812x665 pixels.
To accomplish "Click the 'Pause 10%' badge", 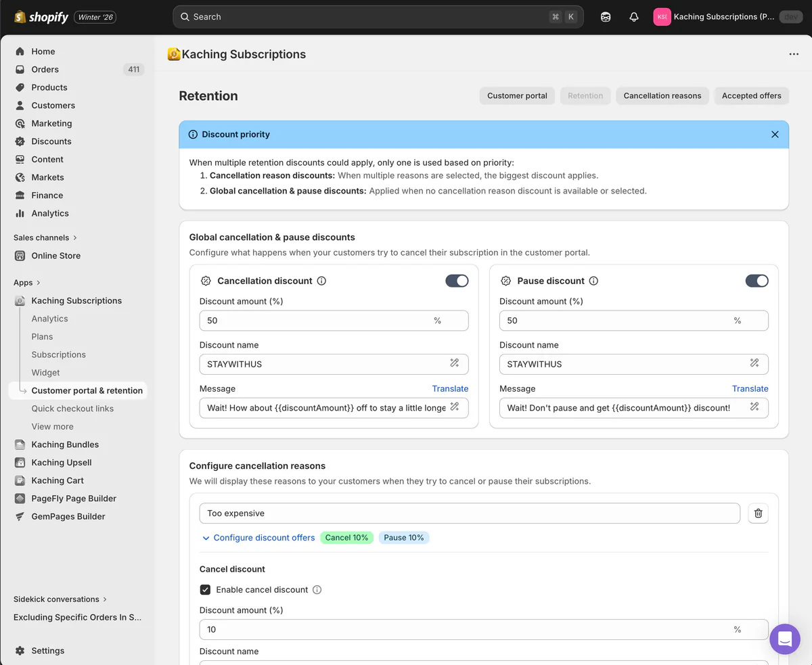I will pos(404,538).
